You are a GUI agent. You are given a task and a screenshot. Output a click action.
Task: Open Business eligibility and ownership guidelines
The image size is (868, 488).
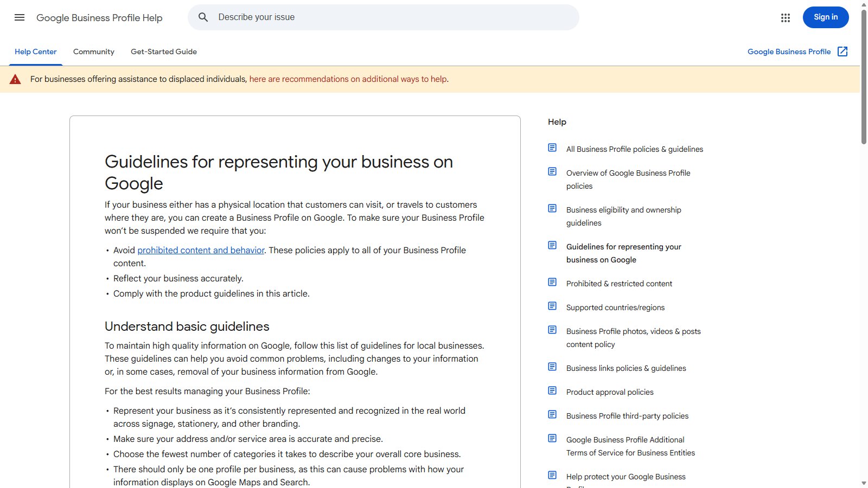624,216
